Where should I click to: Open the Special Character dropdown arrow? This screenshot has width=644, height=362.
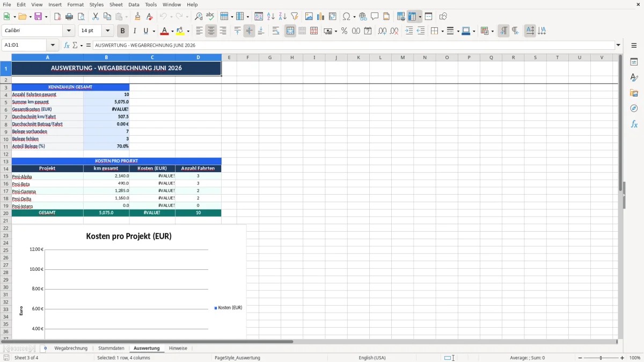click(x=354, y=17)
